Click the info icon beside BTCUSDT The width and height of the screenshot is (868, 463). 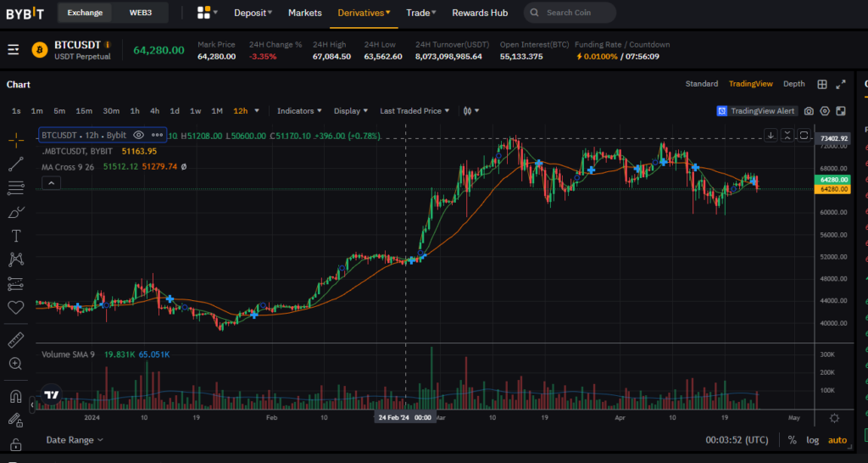pos(108,44)
